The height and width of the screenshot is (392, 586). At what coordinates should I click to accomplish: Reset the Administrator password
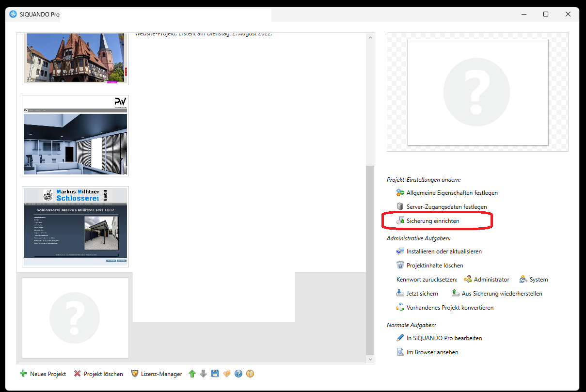pyautogui.click(x=487, y=280)
